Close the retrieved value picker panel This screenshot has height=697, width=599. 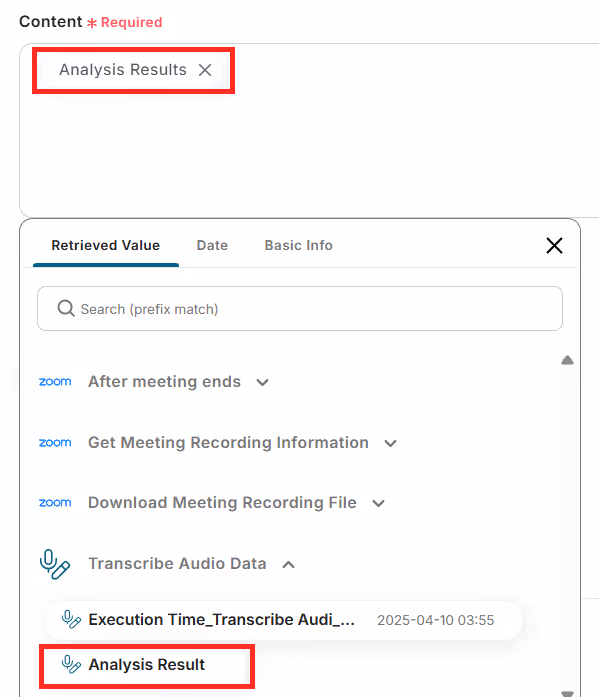click(x=554, y=245)
